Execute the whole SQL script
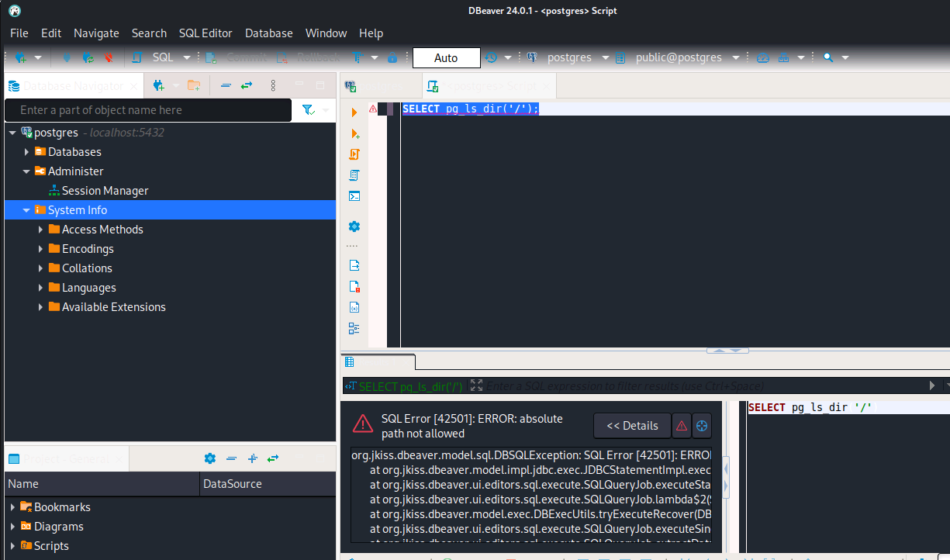 [x=354, y=154]
